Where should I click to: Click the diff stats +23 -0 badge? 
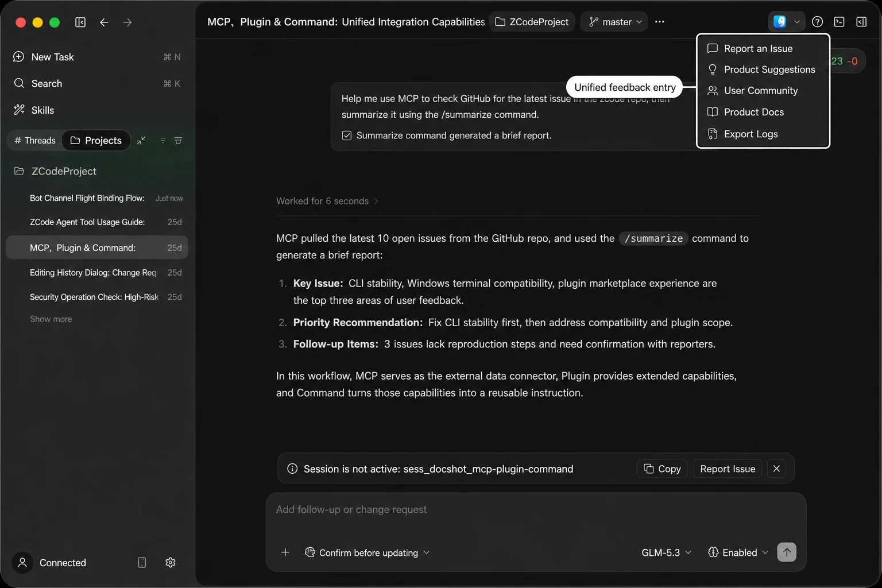848,61
